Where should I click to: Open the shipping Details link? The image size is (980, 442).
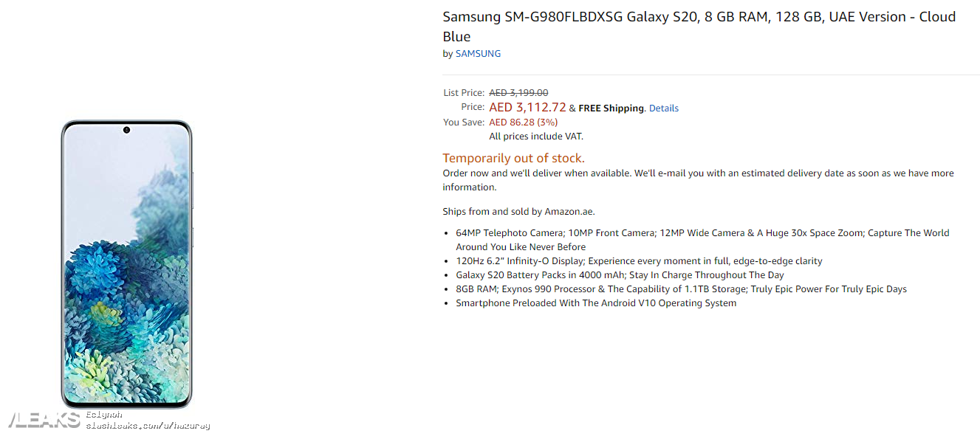[x=663, y=108]
